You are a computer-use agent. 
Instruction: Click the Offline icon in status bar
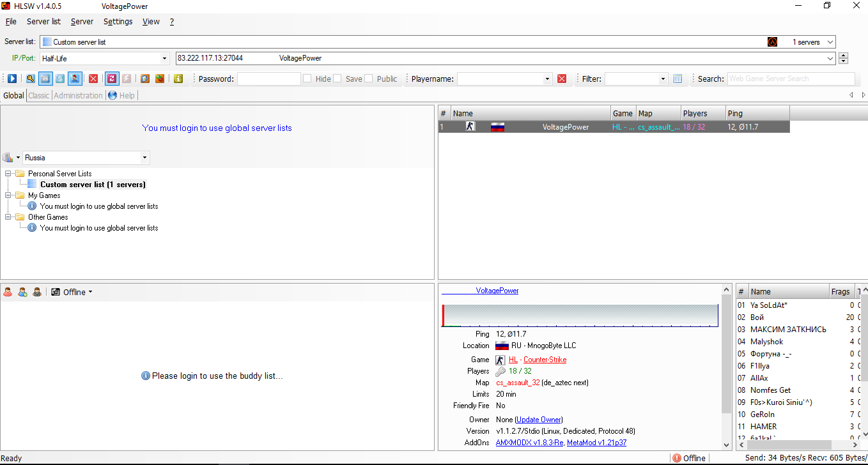tap(677, 458)
